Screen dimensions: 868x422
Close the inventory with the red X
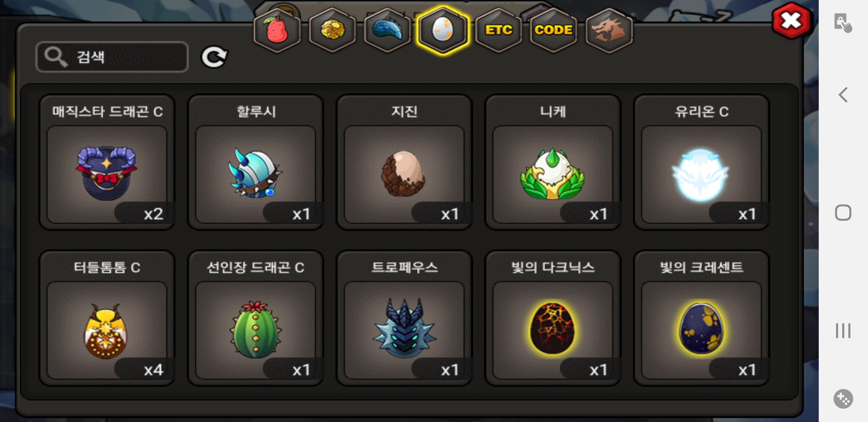coord(791,21)
